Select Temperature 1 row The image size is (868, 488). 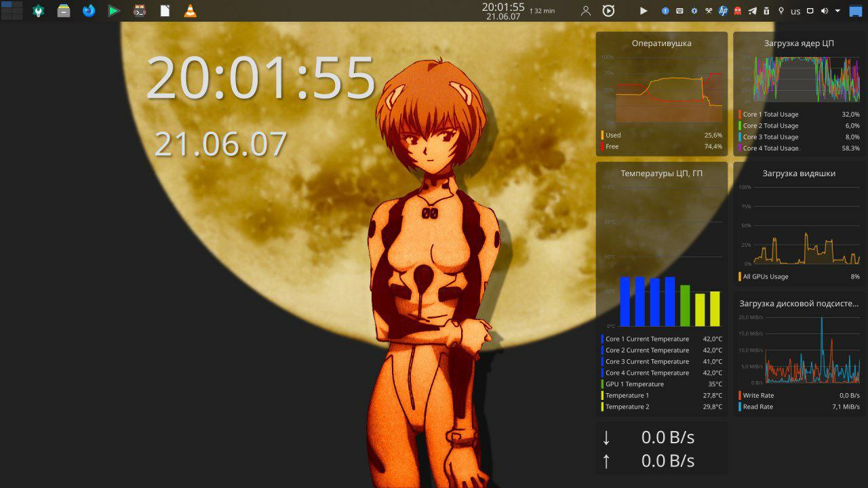tap(662, 395)
